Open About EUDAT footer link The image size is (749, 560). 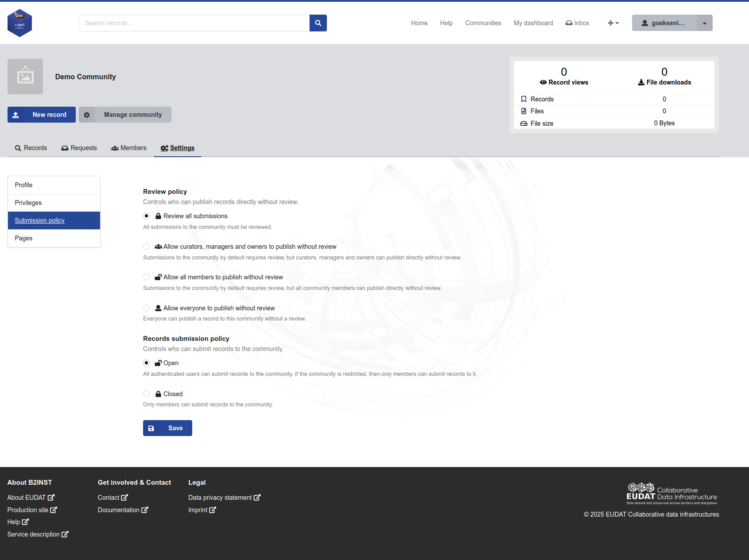31,498
